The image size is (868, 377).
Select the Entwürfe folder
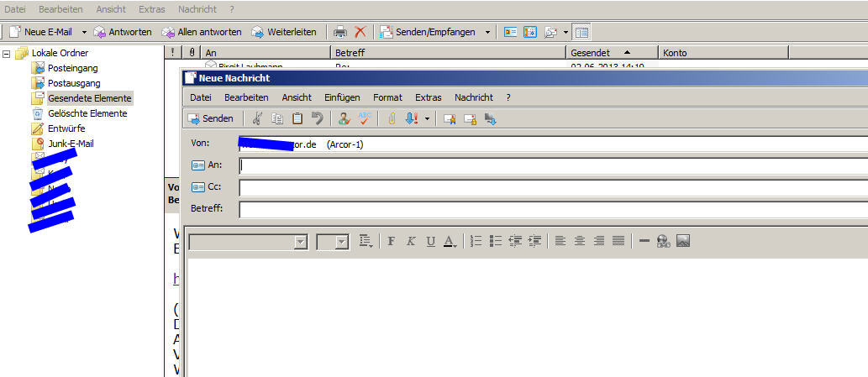(66, 128)
